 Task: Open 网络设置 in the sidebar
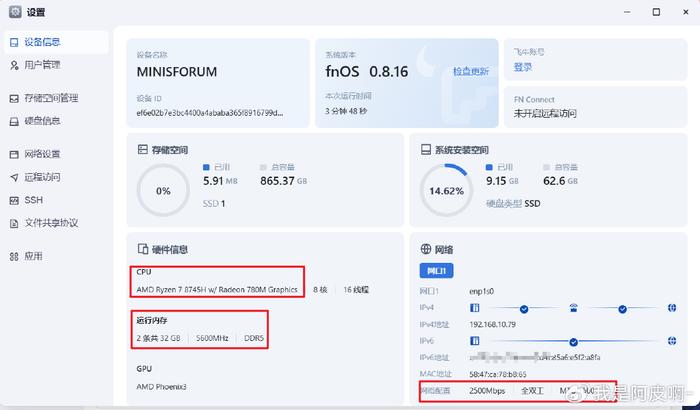click(56, 154)
